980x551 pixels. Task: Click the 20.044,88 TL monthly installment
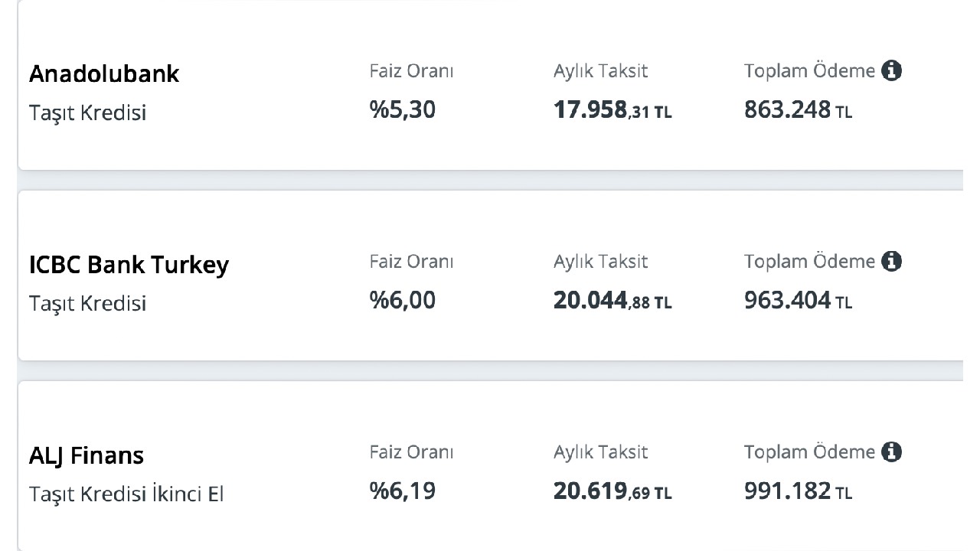tap(612, 302)
